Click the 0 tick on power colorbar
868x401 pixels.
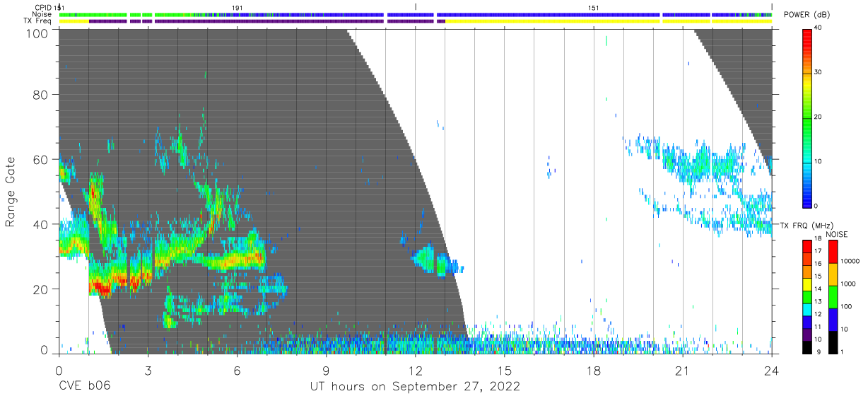[x=816, y=206]
